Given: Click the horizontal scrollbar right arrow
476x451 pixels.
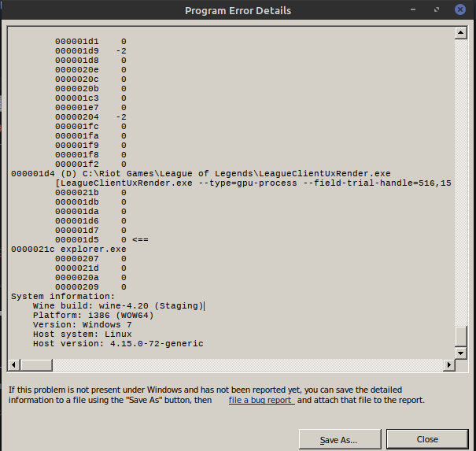Looking at the screenshot, I should 449,364.
